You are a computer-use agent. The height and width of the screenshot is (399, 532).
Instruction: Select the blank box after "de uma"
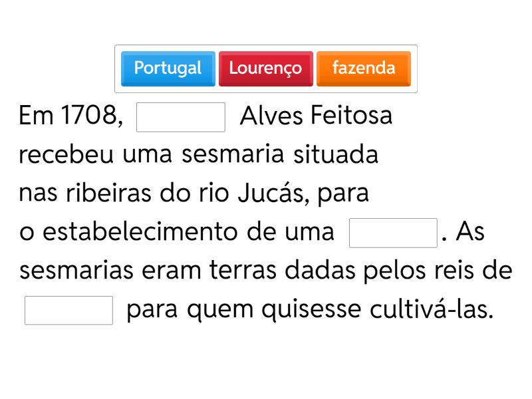393,233
